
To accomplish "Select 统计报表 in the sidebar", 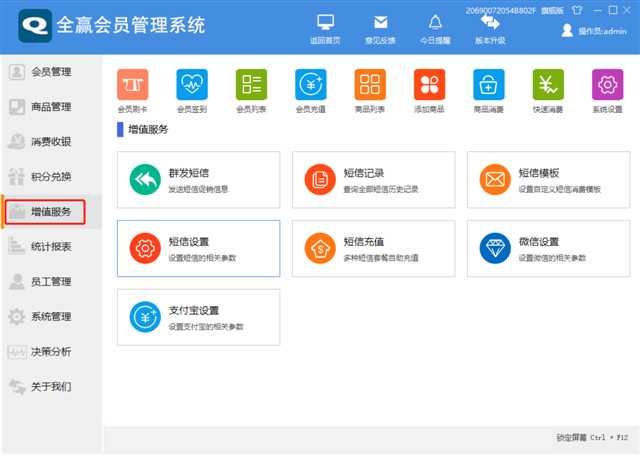I will pyautogui.click(x=52, y=247).
